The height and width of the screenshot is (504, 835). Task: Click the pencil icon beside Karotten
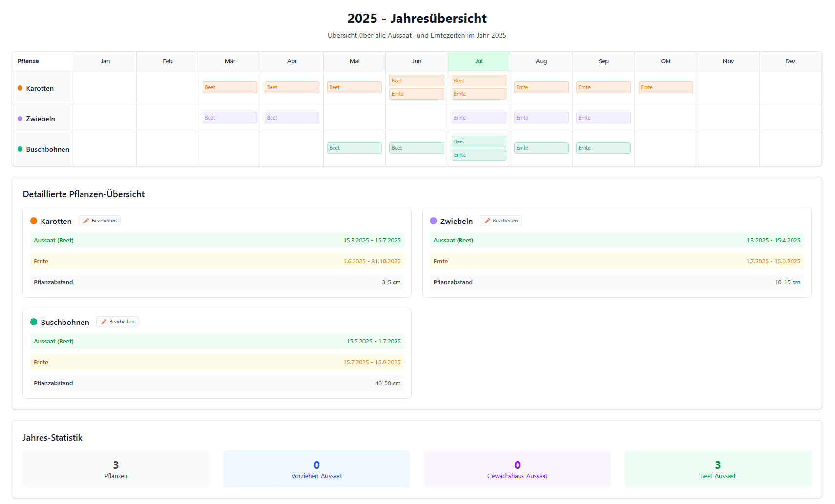(86, 221)
